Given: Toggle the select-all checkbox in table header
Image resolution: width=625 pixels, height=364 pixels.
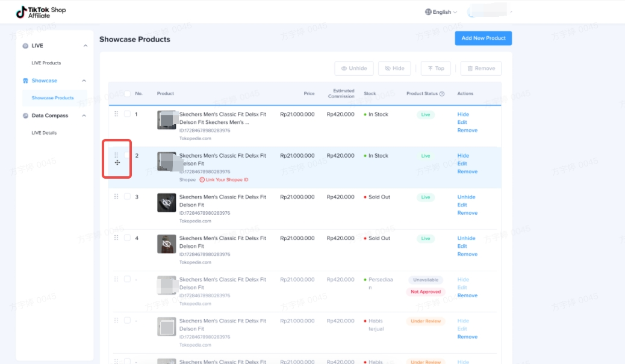Looking at the screenshot, I should [127, 94].
